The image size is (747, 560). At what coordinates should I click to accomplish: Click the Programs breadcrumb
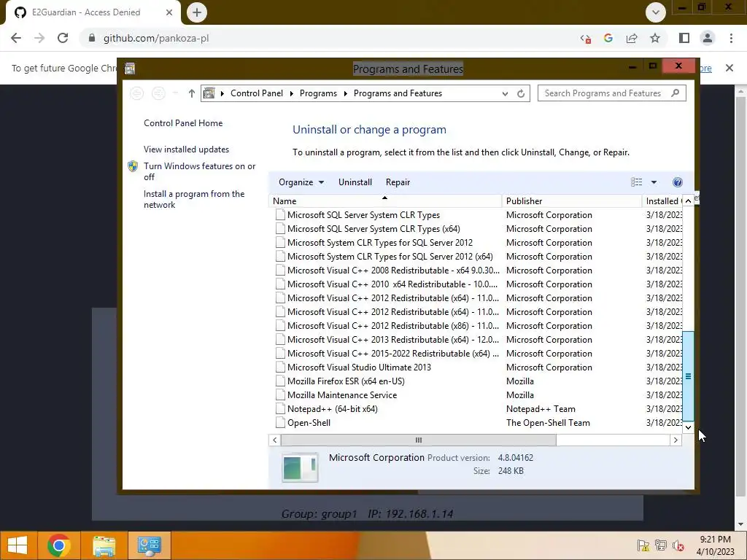click(x=318, y=93)
